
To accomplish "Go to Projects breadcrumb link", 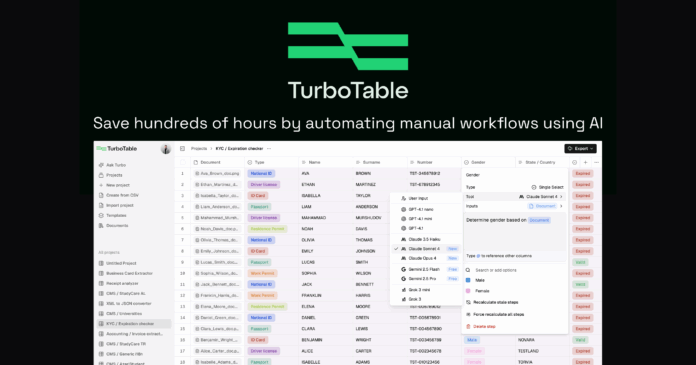I will (x=199, y=149).
